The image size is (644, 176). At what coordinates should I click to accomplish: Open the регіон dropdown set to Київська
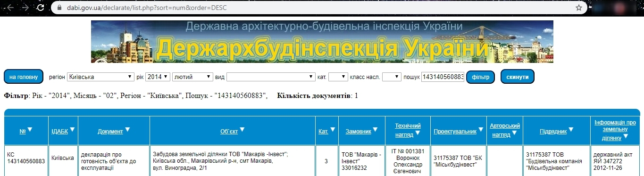(x=100, y=77)
